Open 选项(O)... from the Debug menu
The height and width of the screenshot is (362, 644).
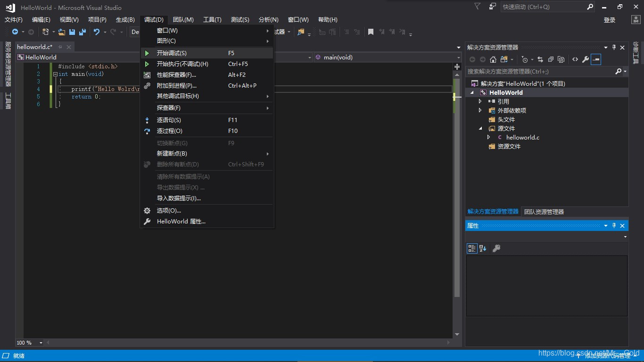point(207,211)
